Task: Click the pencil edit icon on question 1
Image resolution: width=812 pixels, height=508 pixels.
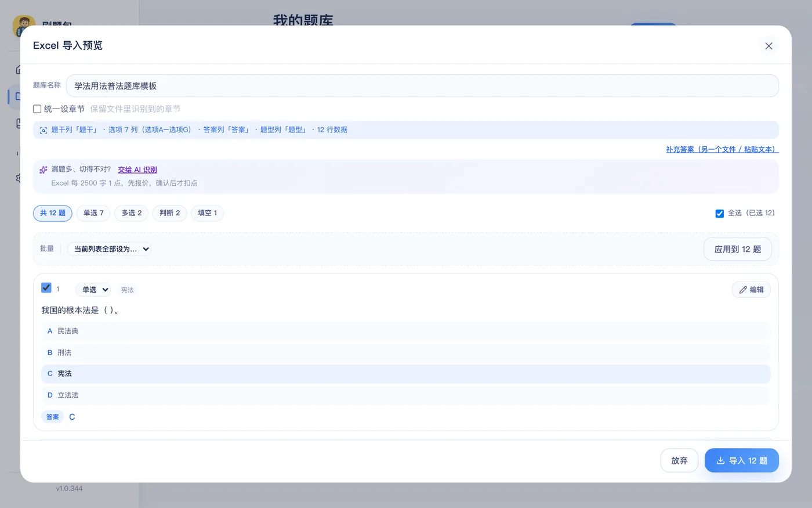Action: (x=743, y=290)
